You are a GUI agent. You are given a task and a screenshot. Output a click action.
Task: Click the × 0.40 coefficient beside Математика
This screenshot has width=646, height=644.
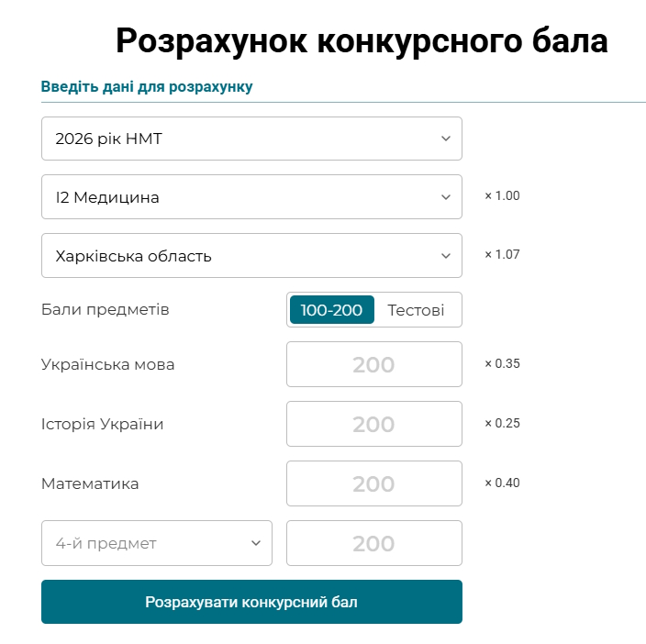(x=502, y=483)
